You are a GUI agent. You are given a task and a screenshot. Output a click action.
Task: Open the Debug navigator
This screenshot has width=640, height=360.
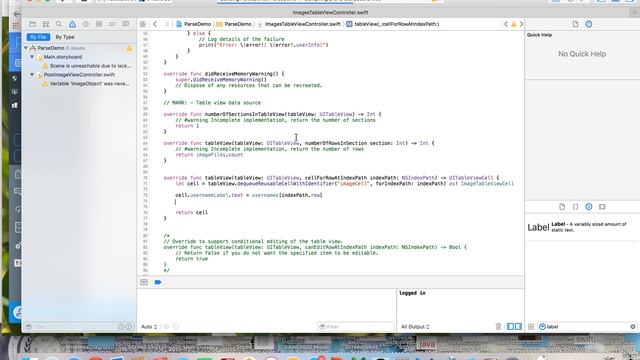(99, 24)
